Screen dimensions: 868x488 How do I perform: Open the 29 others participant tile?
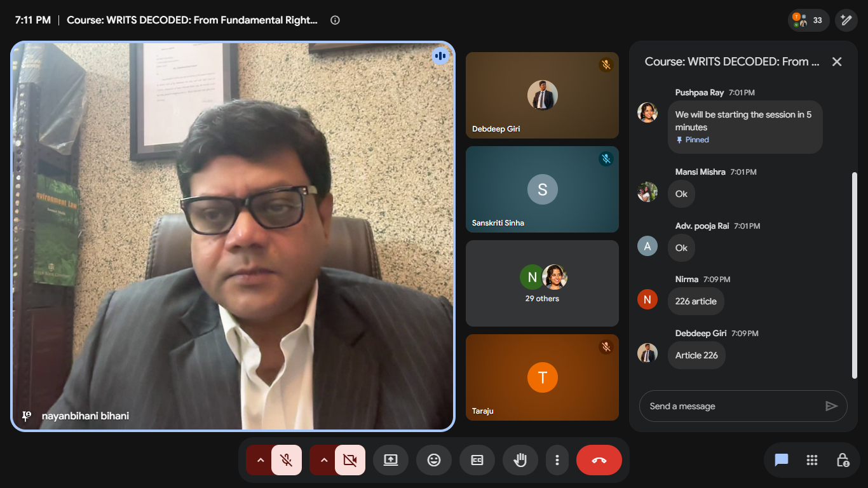[542, 283]
